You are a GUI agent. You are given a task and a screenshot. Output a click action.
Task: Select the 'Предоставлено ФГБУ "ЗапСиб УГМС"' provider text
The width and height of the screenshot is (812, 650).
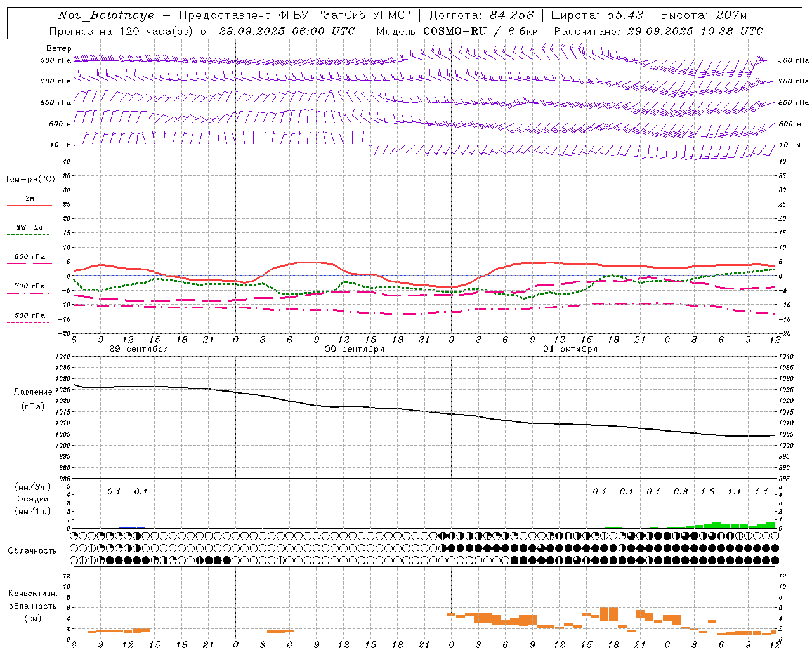pos(295,15)
